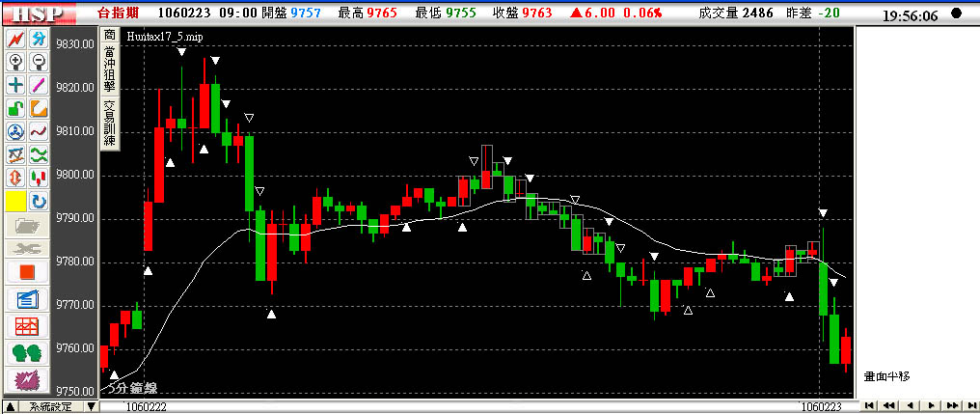Switch to candlestick chart icon
Viewport: 980px width, 414px height.
[39, 178]
